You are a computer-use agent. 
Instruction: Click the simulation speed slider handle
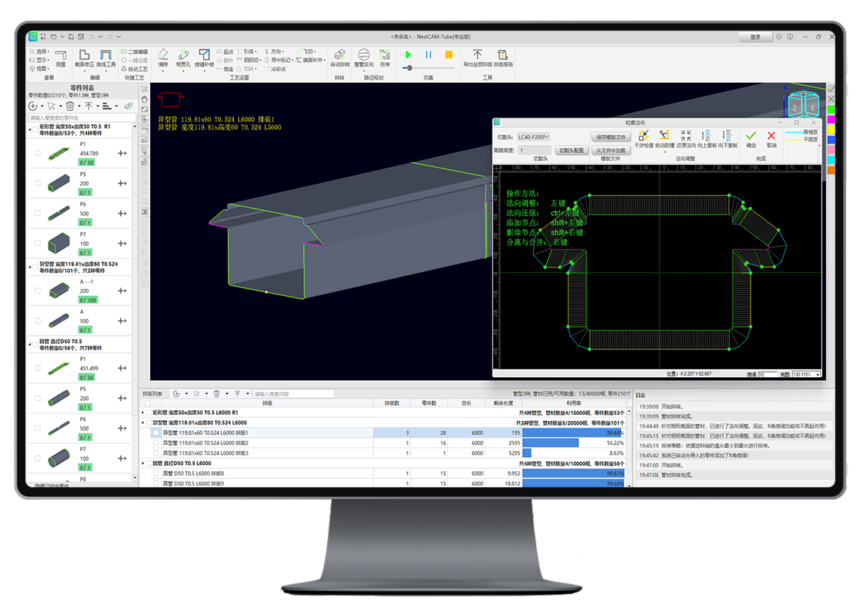[410, 68]
